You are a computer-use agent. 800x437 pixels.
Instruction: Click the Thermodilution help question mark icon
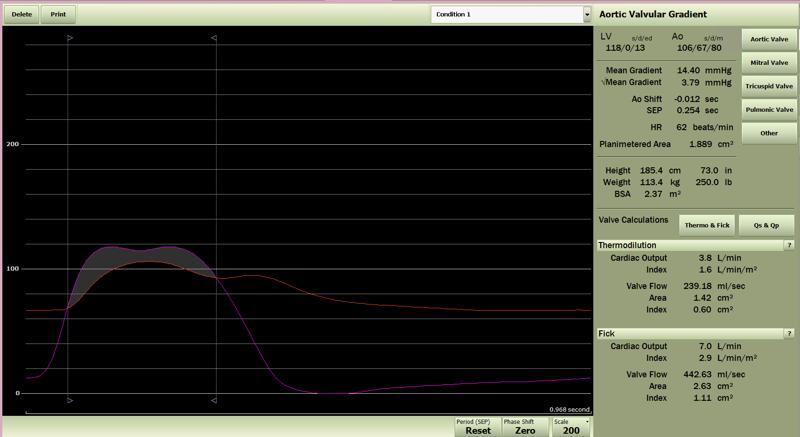789,245
